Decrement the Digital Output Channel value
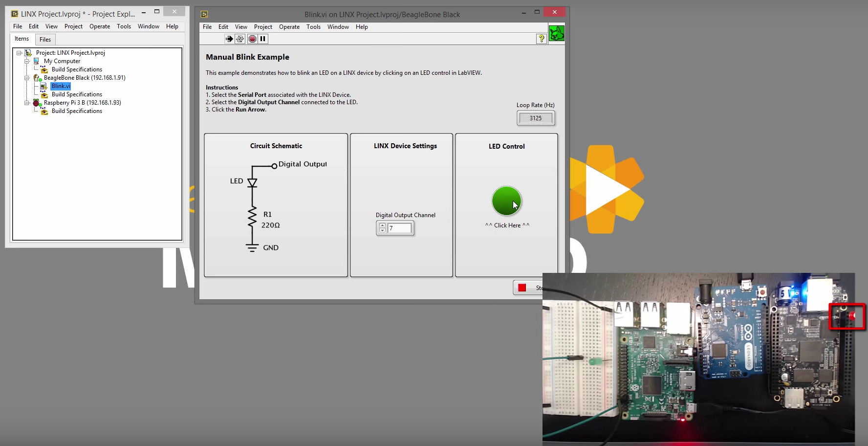The image size is (868, 446). point(382,230)
